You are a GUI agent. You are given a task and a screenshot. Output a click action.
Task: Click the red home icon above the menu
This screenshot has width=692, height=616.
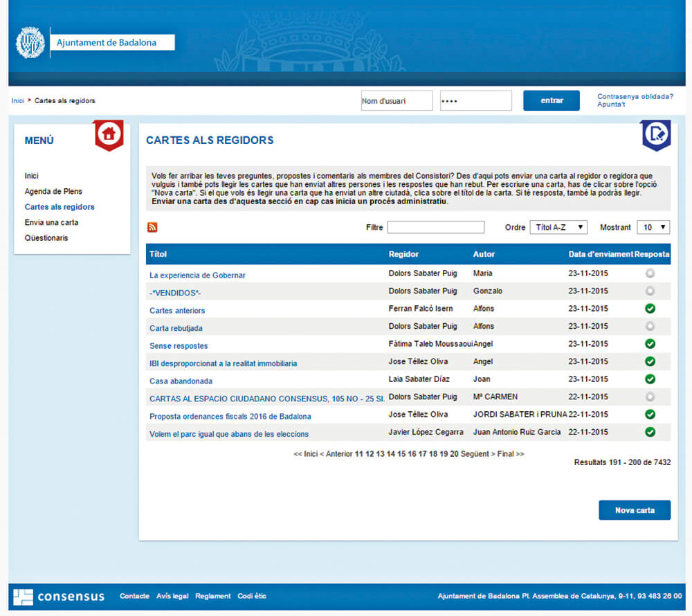[108, 134]
